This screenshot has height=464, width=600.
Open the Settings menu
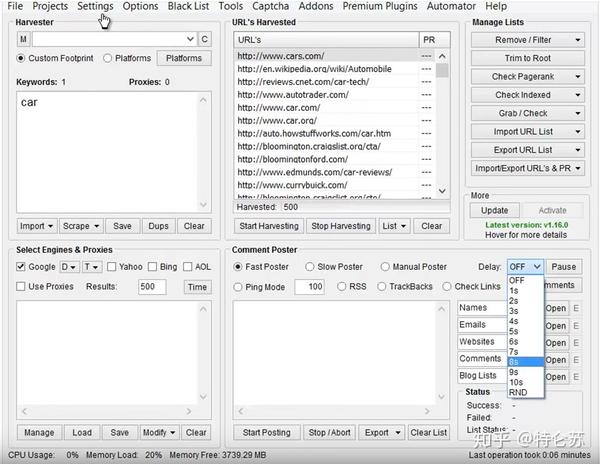pyautogui.click(x=95, y=6)
